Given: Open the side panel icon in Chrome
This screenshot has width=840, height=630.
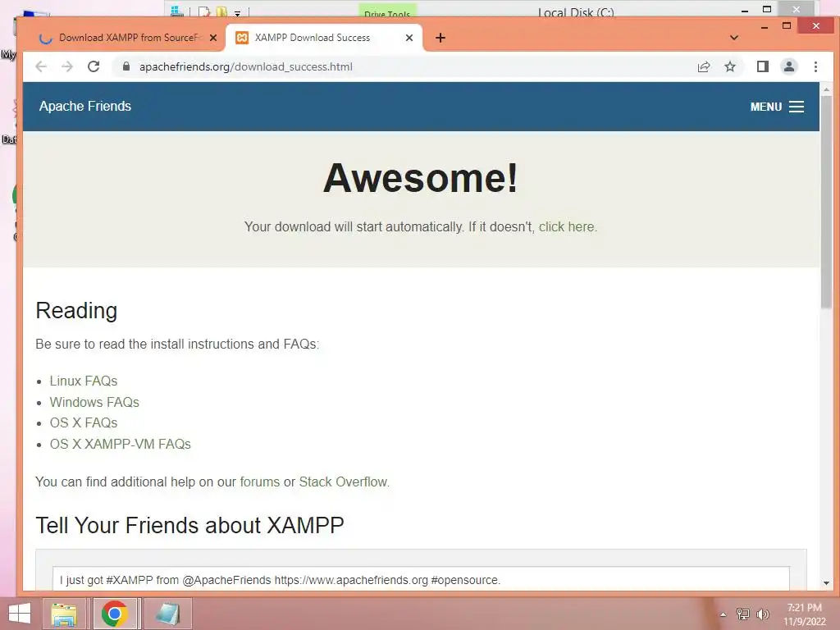Looking at the screenshot, I should pyautogui.click(x=763, y=66).
